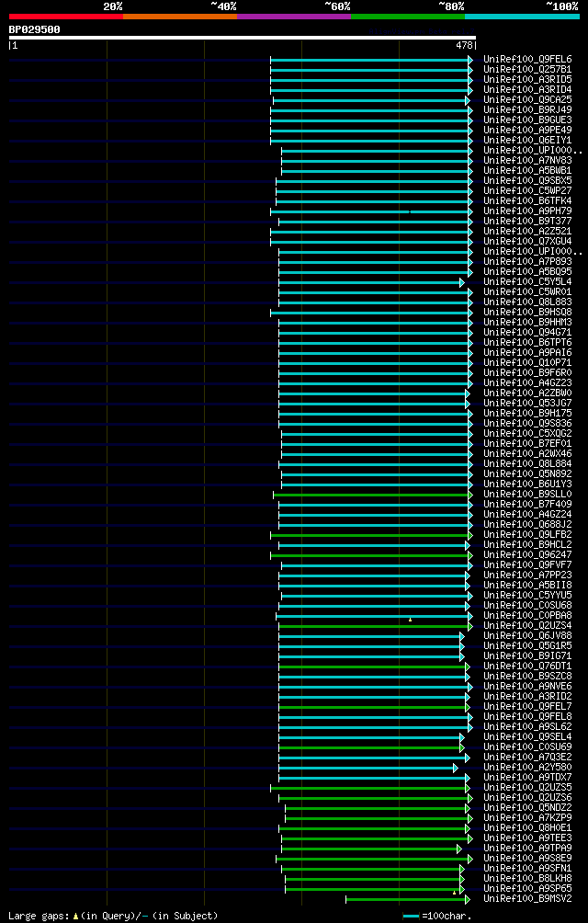Click the cyan ~100% identity color bar
588x923 pixels.
point(522,17)
